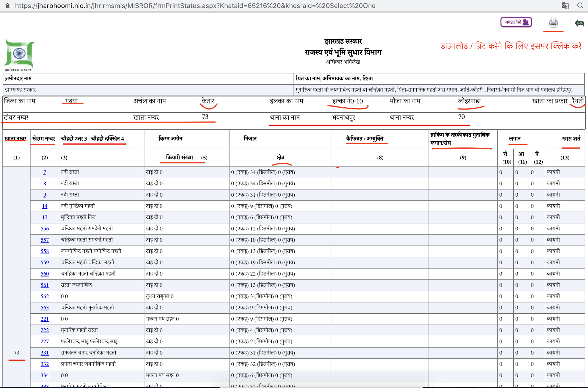Screen dimensions: 588x388
Task: Open khesra number 559 link
Action: (45, 263)
